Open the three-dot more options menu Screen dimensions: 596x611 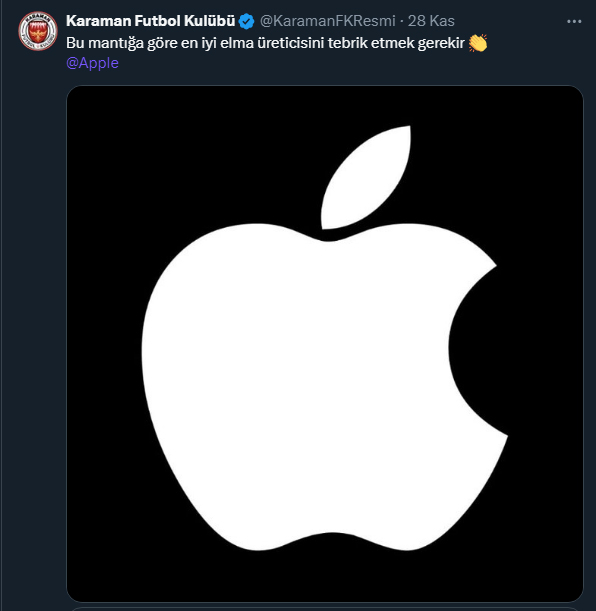coord(574,21)
